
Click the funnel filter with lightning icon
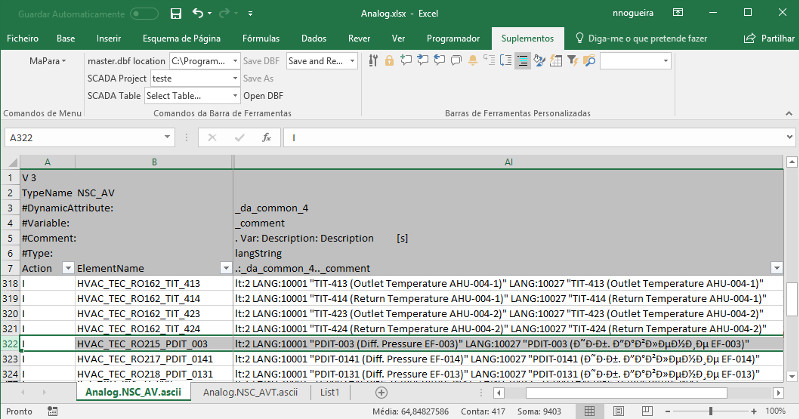coord(572,61)
